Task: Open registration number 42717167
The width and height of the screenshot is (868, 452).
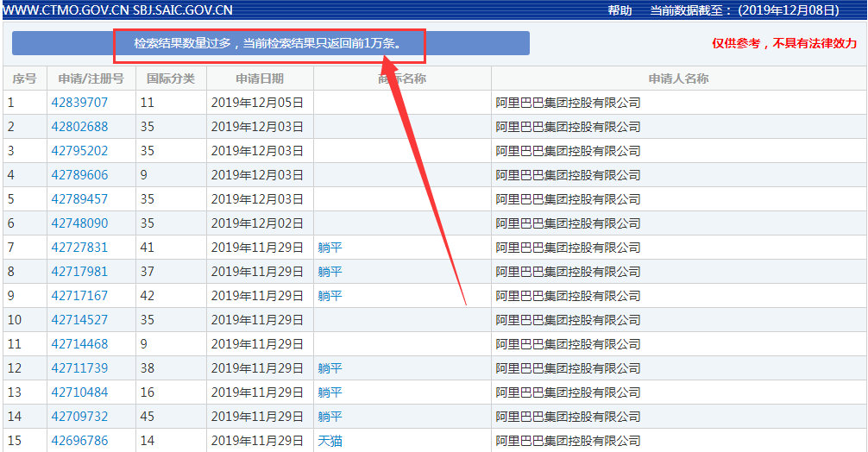Action: point(79,296)
